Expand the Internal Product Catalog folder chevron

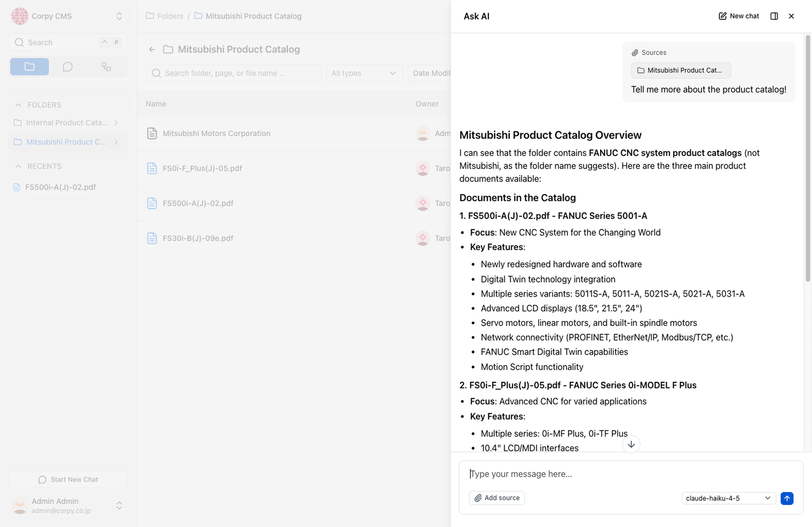click(x=116, y=123)
